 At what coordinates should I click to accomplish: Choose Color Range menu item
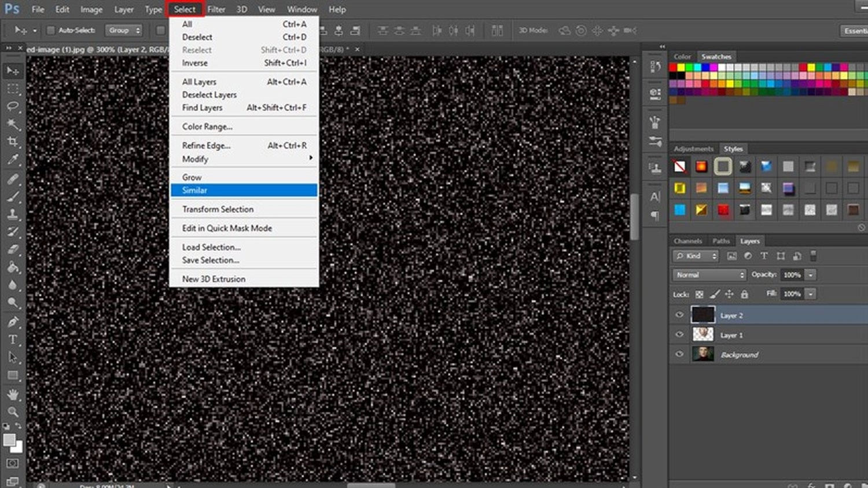click(244, 127)
